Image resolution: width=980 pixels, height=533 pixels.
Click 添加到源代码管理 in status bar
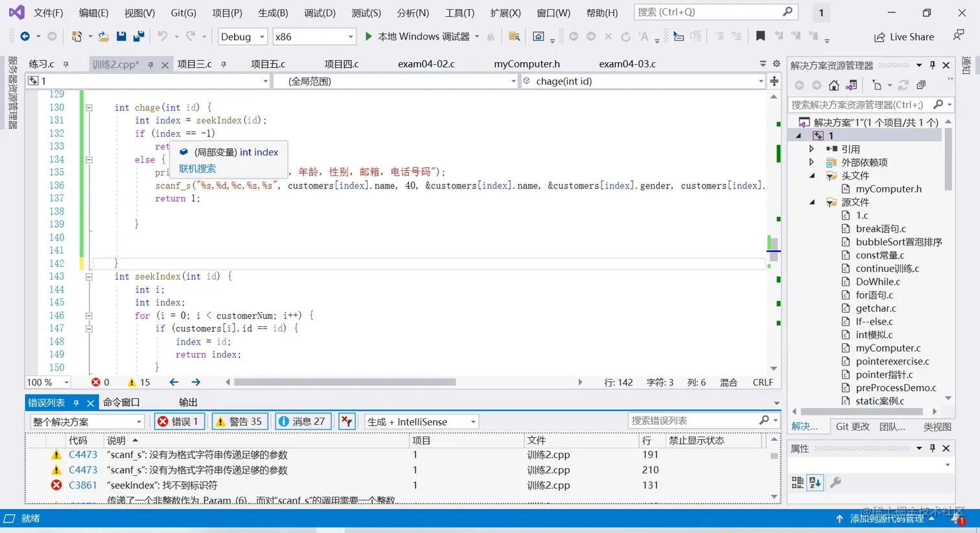click(887, 519)
